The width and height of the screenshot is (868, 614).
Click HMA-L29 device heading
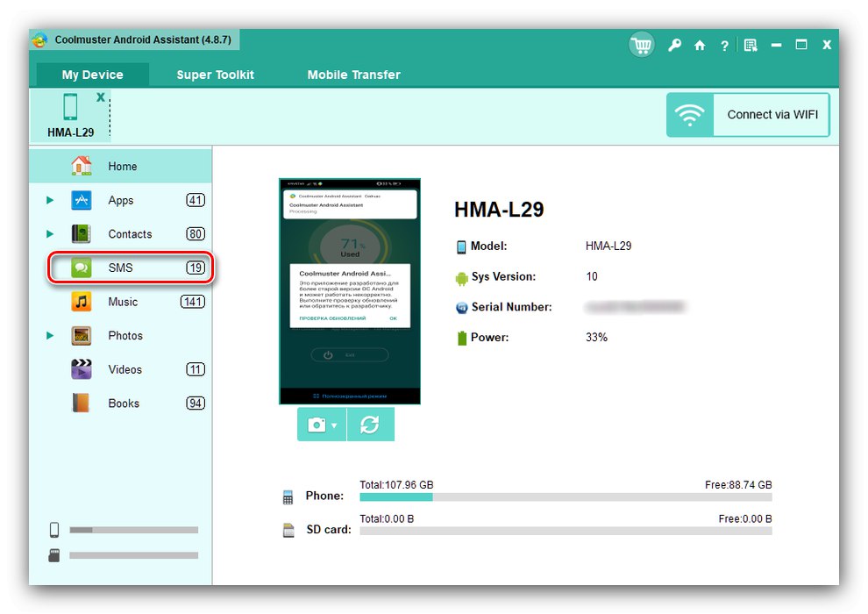(x=499, y=210)
